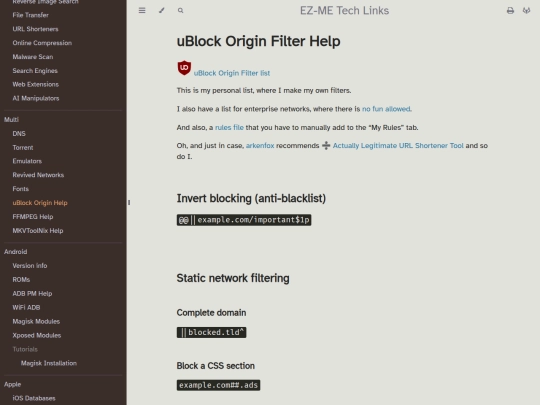Click the plus icon before Actually Legitimate URL
540x405 pixels.
pyautogui.click(x=326, y=146)
